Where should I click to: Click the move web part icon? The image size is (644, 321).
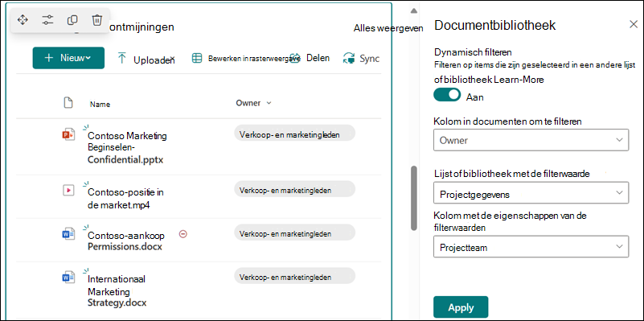point(23,19)
